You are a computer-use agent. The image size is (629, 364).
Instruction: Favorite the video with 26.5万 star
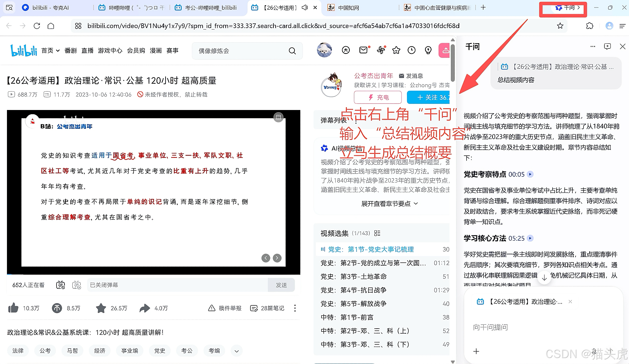[x=101, y=308]
